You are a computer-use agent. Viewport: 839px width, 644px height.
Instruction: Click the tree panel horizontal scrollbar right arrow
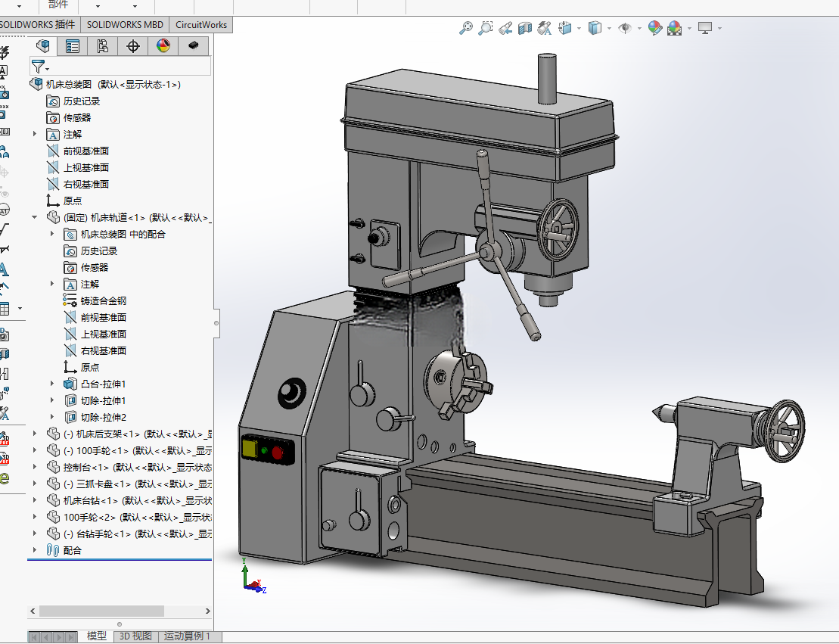click(207, 611)
